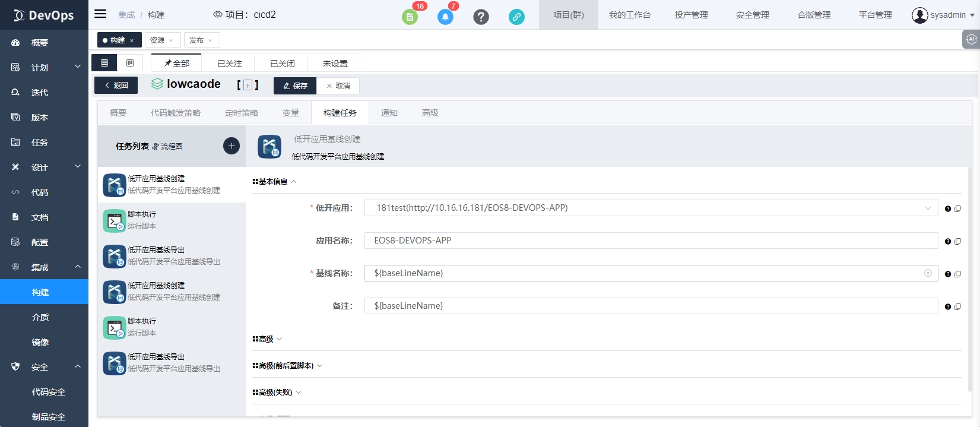Open the 代码触发策略 tab
Screen dimensions: 980x427
(175, 113)
